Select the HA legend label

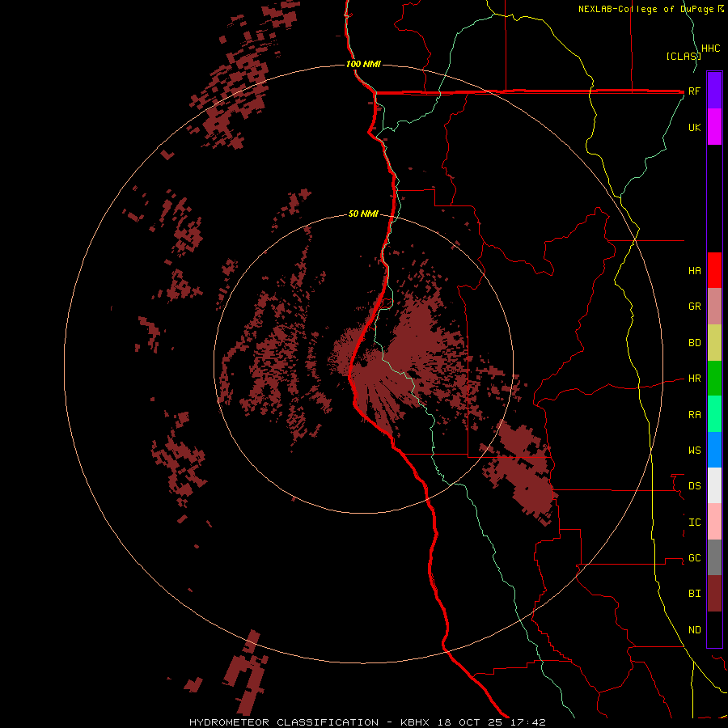pos(694,270)
